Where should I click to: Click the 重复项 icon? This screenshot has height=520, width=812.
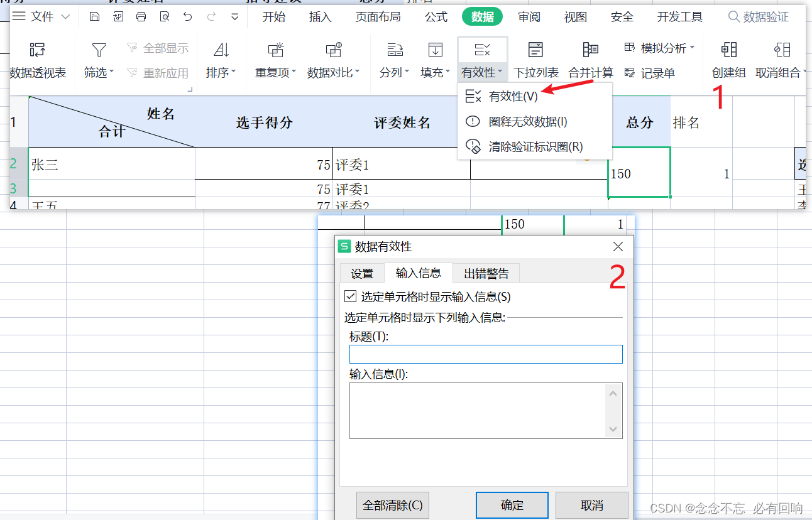point(276,50)
